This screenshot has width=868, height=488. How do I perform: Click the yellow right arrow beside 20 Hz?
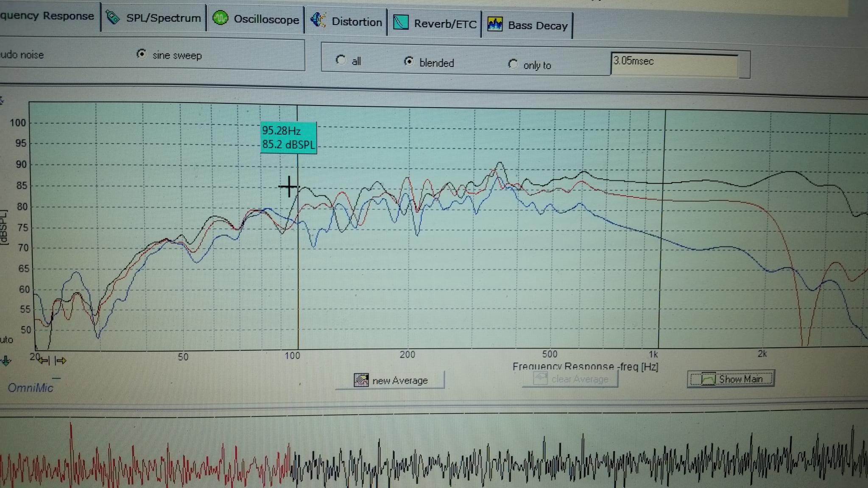click(61, 360)
